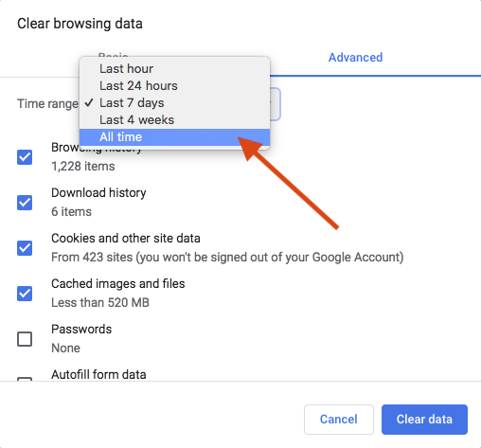The width and height of the screenshot is (481, 448).
Task: Pick "Last 24 hours" option
Action: click(x=174, y=86)
